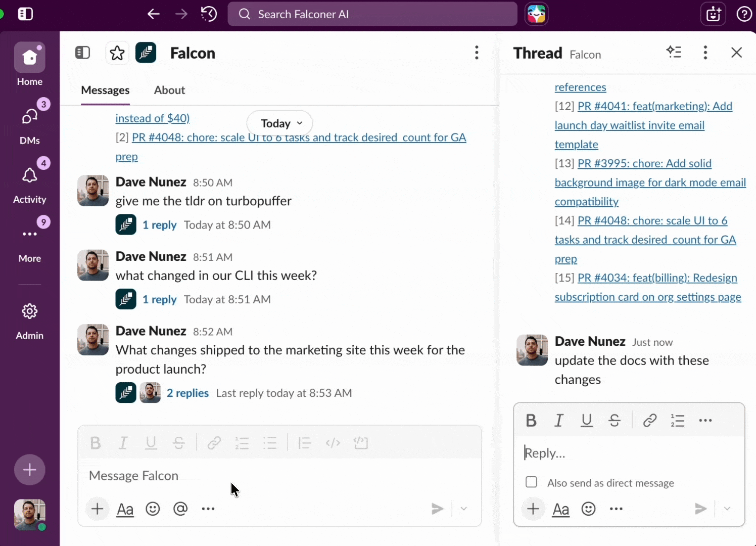Star the Falcon conversation
The image size is (756, 546).
click(x=117, y=53)
